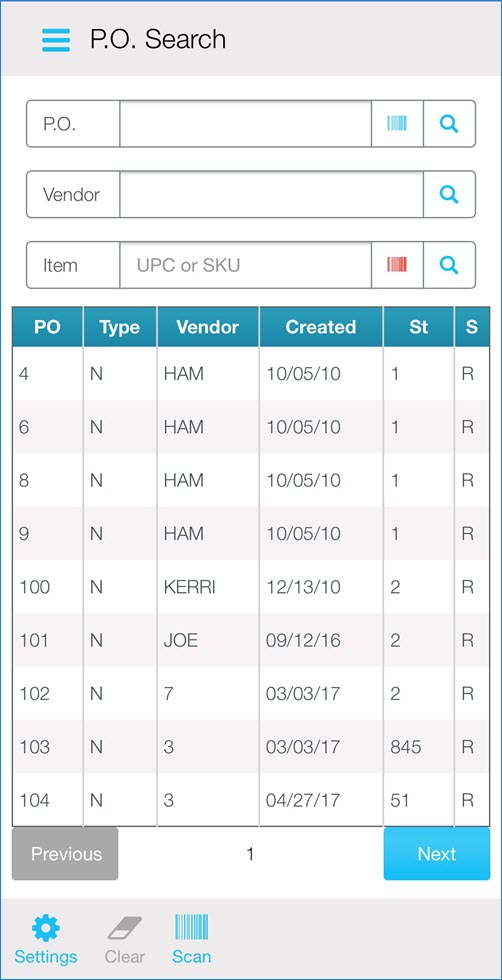Click the Previous page button
The image size is (502, 980).
(x=65, y=854)
